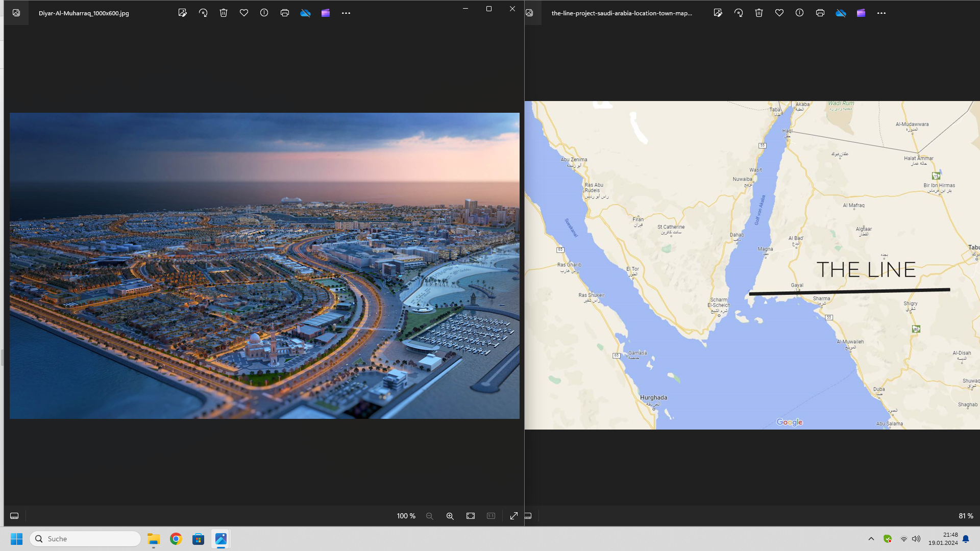This screenshot has width=980, height=551.
Task: Open more options menu in left Photos window
Action: click(x=346, y=13)
